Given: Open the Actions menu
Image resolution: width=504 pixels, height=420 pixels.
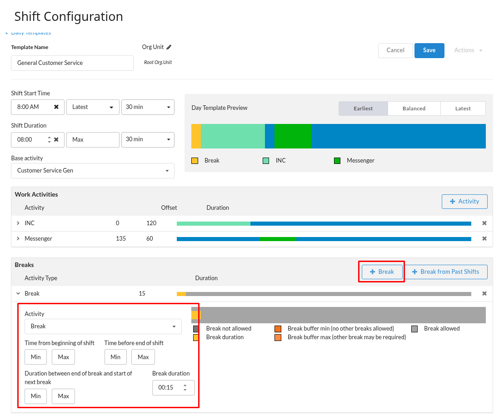Looking at the screenshot, I should [468, 50].
